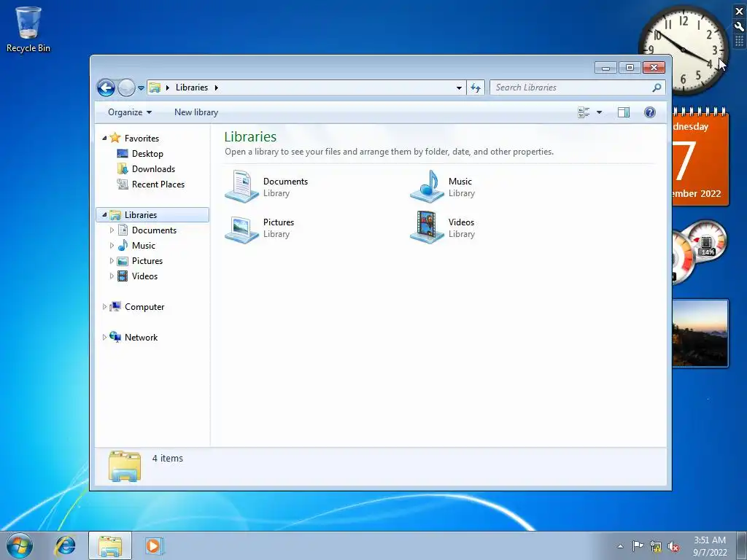Select Favorites in the navigation pane

click(x=142, y=138)
